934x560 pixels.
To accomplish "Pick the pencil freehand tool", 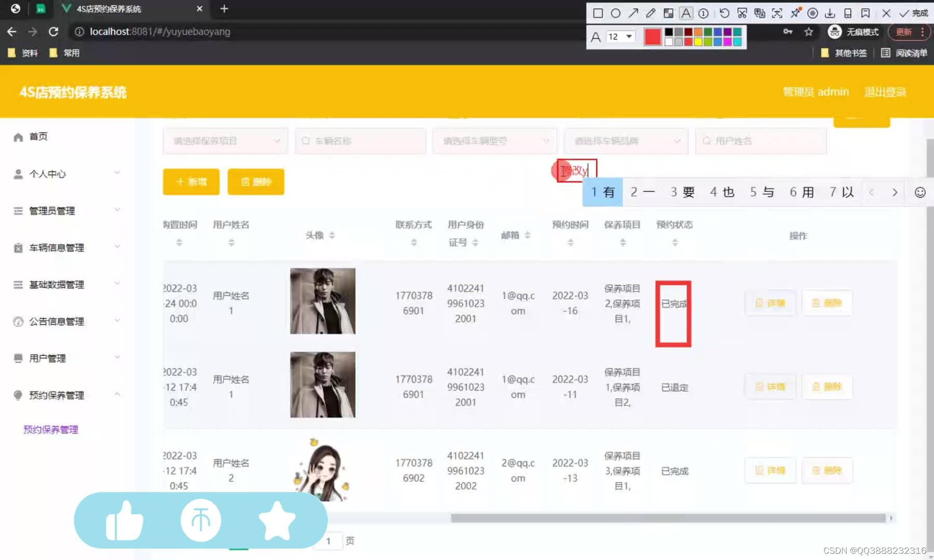I will click(x=651, y=13).
